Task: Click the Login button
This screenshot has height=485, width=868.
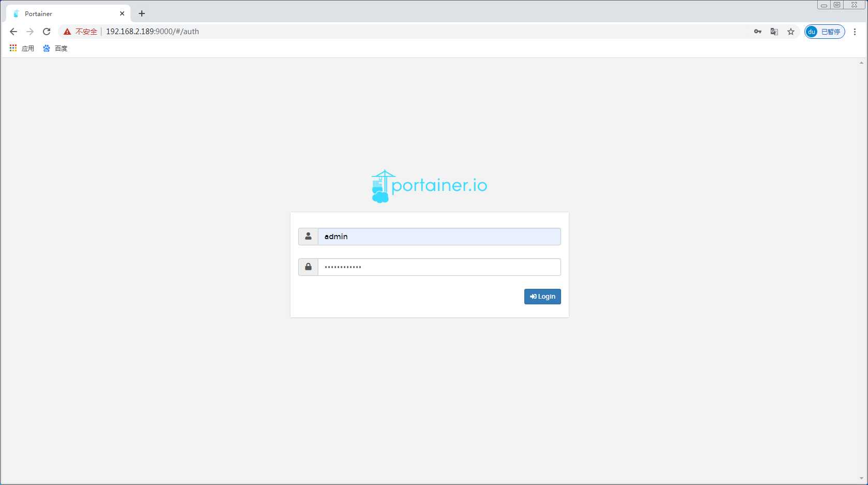Action: (x=542, y=297)
